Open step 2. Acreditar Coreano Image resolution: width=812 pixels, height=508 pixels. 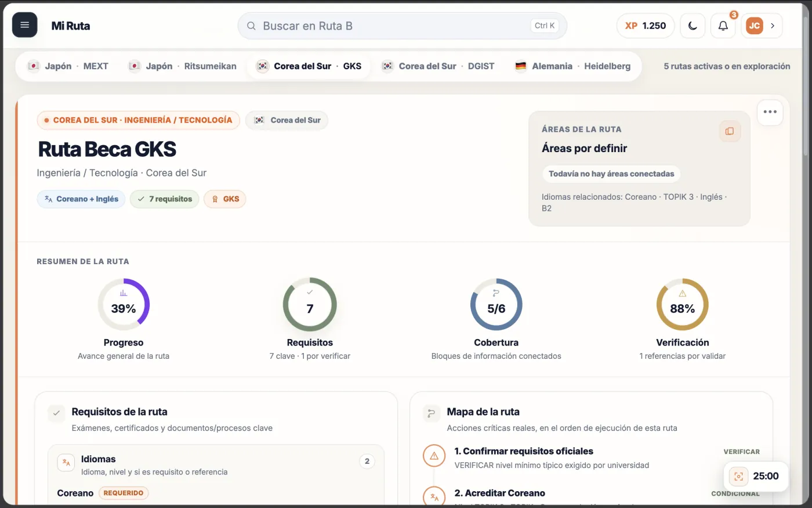[499, 493]
